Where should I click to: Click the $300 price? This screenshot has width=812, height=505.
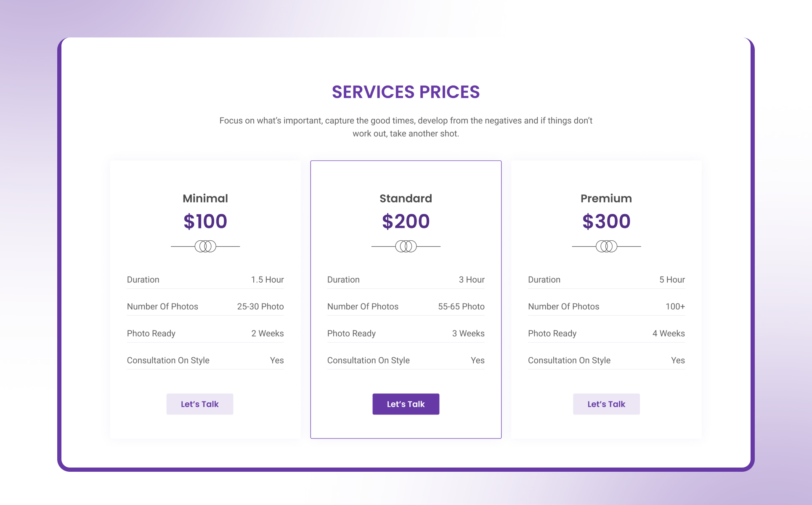(x=606, y=221)
